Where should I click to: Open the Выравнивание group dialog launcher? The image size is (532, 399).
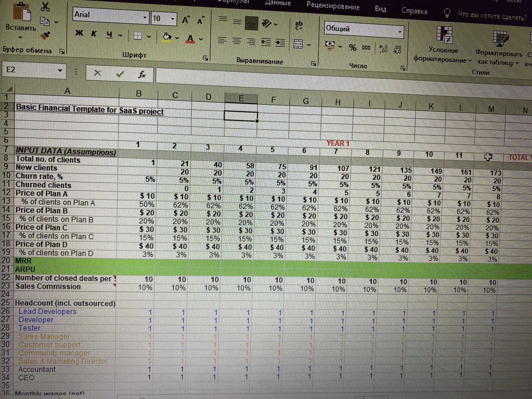(x=313, y=63)
